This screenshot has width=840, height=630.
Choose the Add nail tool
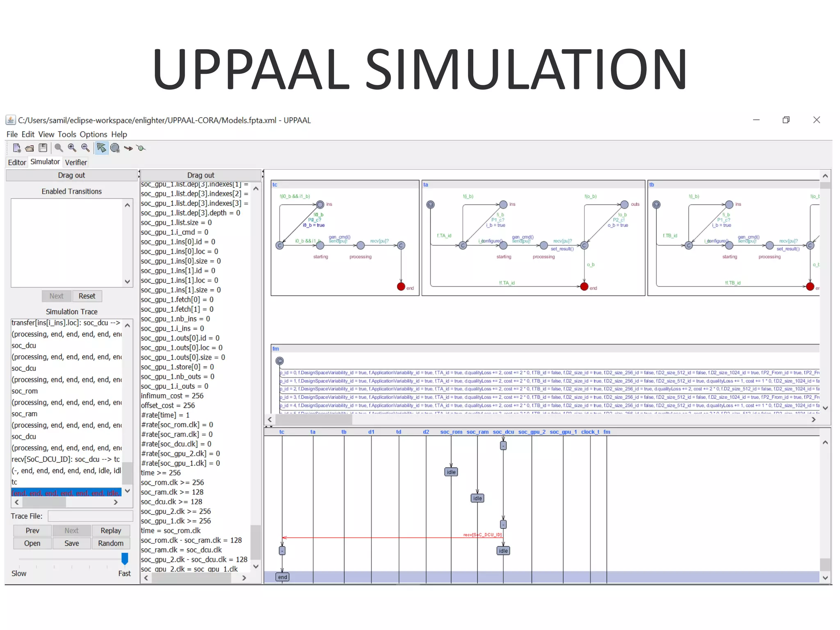[141, 148]
